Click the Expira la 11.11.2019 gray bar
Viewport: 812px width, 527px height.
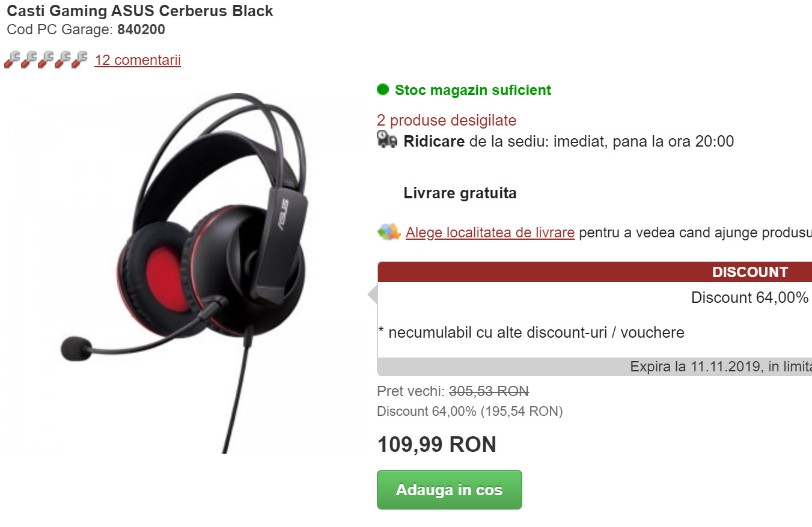point(594,367)
